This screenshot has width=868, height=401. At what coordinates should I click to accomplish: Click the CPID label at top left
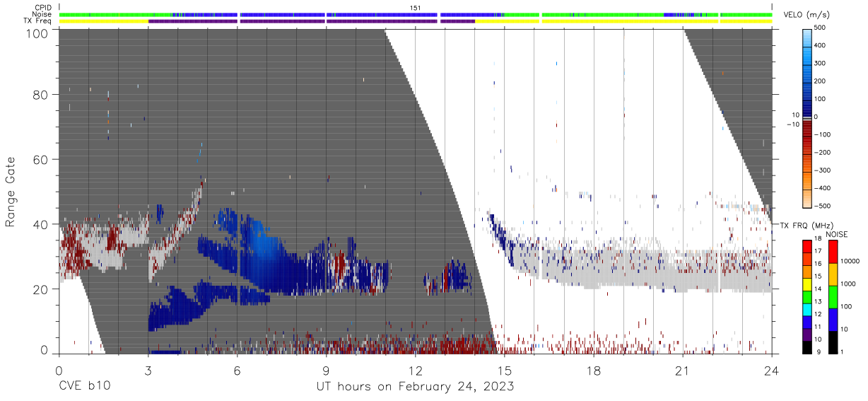coord(42,8)
